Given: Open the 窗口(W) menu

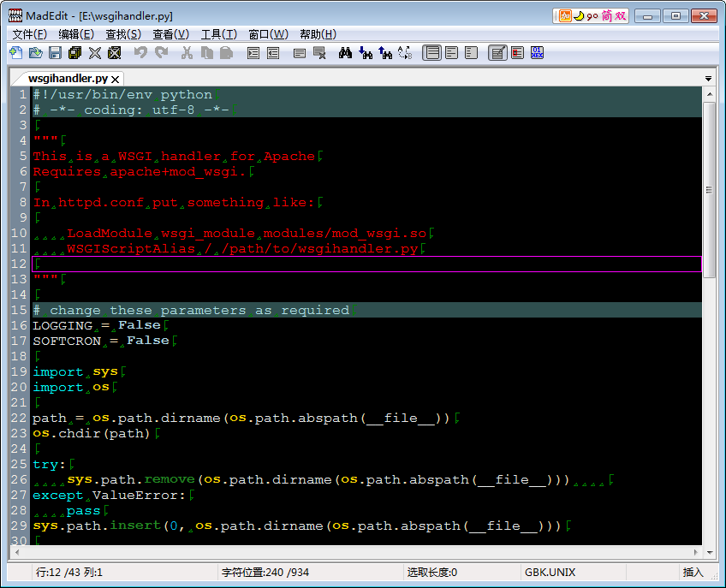Looking at the screenshot, I should [x=269, y=34].
